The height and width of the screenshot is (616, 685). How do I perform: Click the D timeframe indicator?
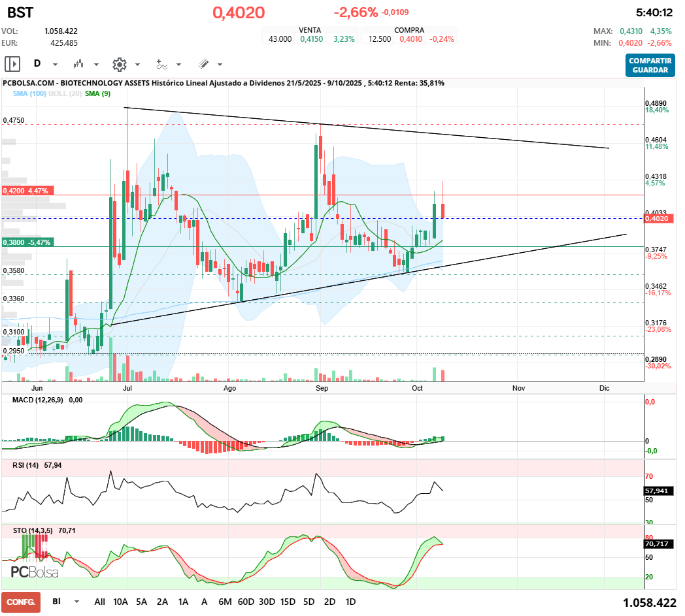37,64
